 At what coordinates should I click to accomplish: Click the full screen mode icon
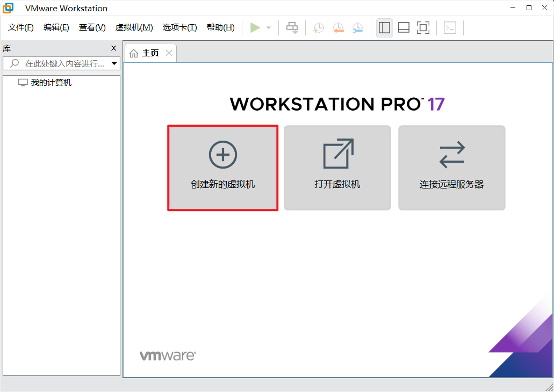tap(423, 27)
